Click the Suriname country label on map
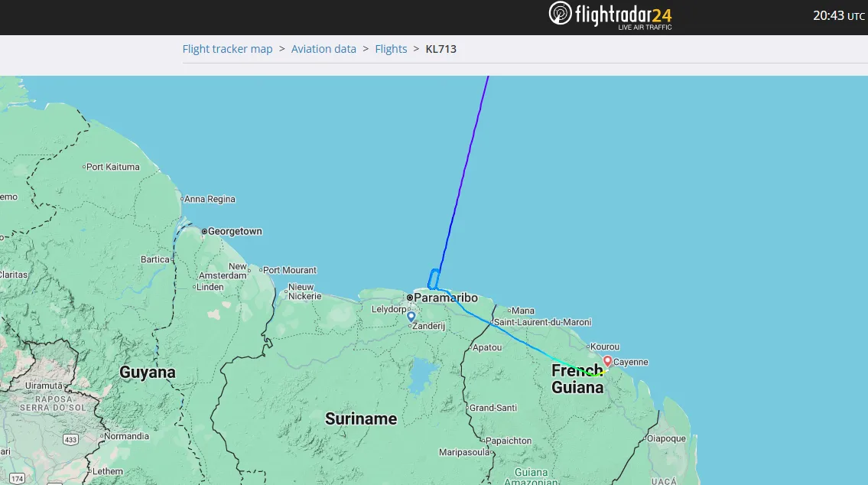The width and height of the screenshot is (868, 485). 360,418
